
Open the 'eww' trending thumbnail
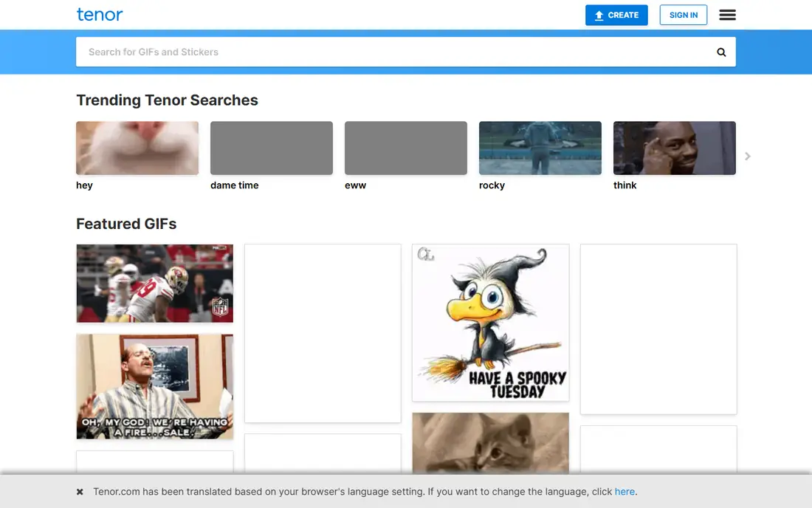(x=405, y=148)
